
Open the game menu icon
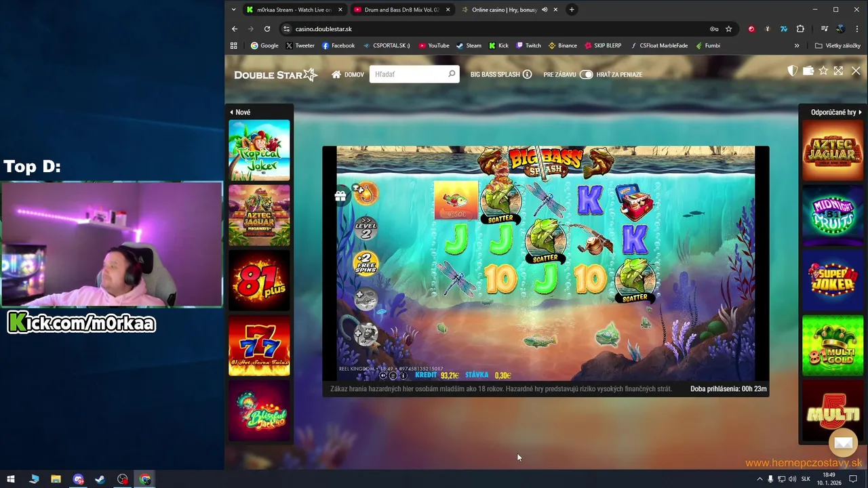point(393,375)
